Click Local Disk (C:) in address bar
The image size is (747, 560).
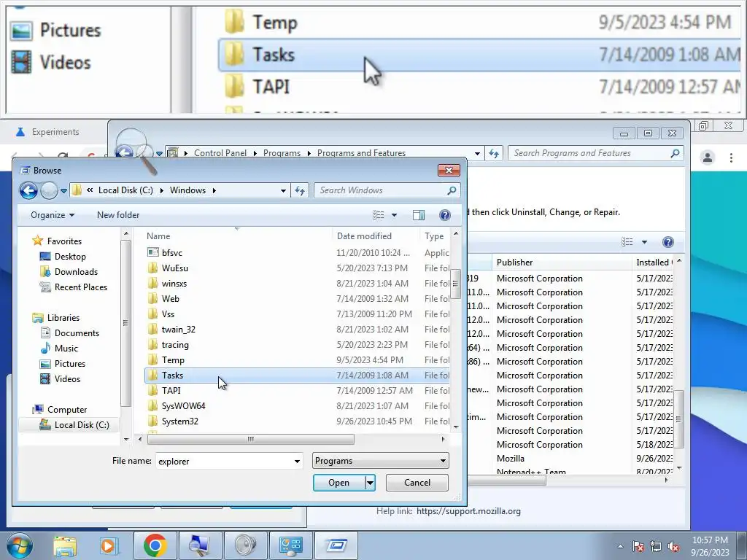point(125,190)
